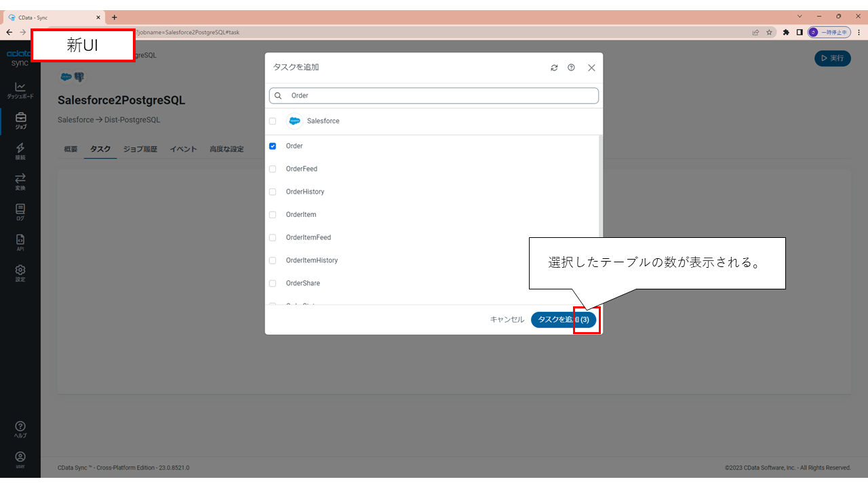Click the Salesforce logo in the table list header
868x488 pixels.
[x=294, y=121]
